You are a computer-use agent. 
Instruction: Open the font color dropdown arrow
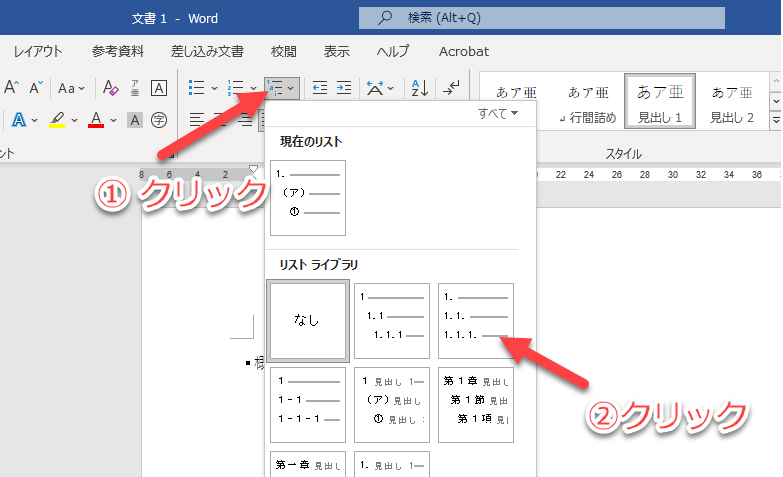[x=113, y=120]
